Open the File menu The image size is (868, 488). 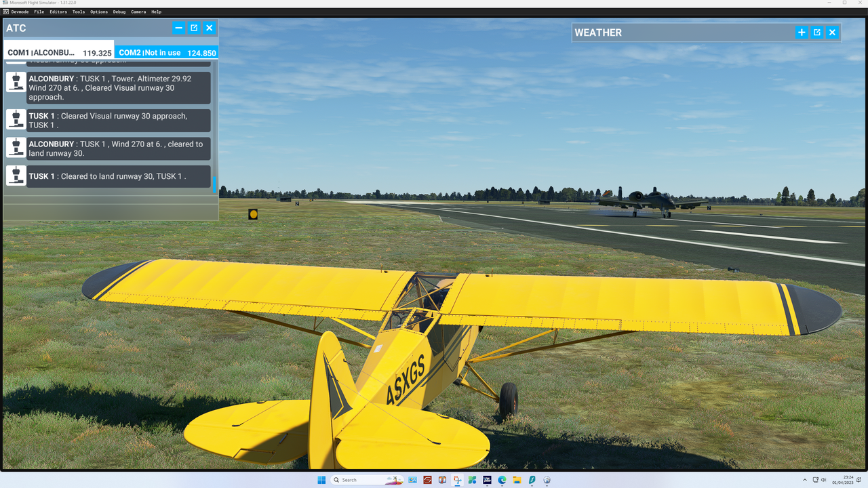pyautogui.click(x=39, y=12)
